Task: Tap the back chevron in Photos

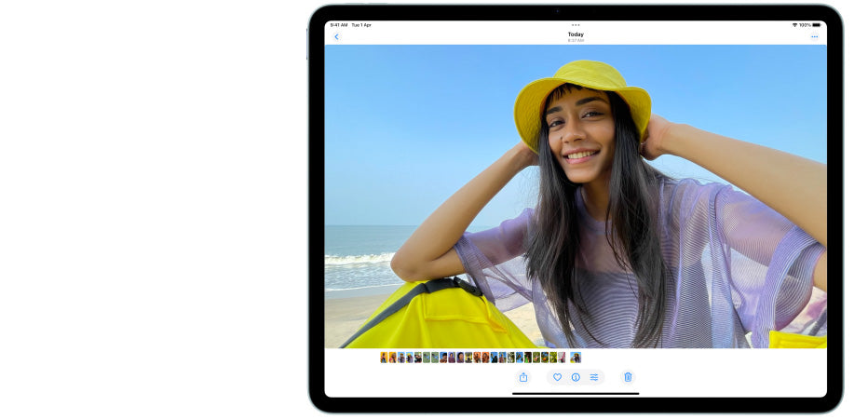Action: 336,37
